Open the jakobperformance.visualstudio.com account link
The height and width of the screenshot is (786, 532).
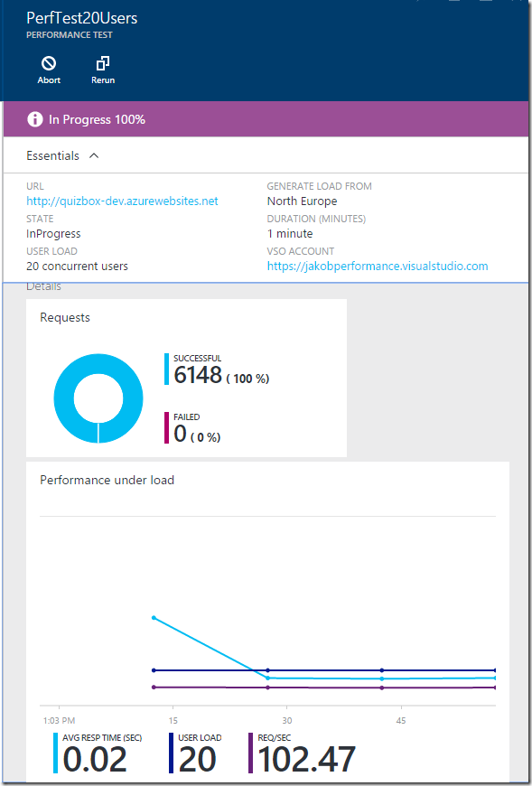pos(378,267)
